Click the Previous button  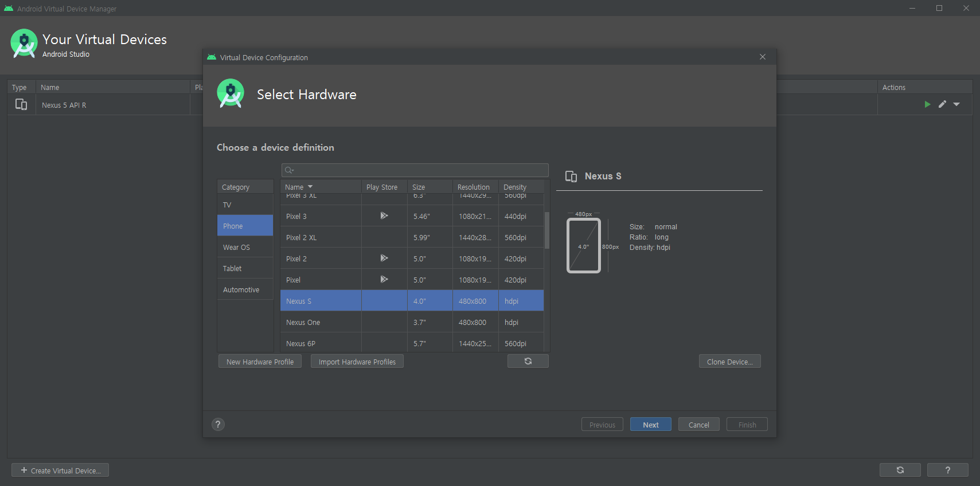tap(603, 424)
